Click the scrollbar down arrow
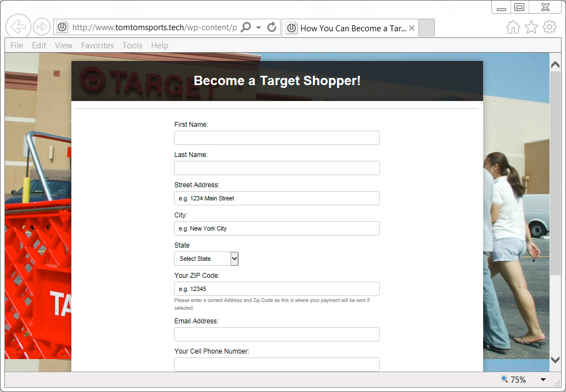 pos(555,360)
